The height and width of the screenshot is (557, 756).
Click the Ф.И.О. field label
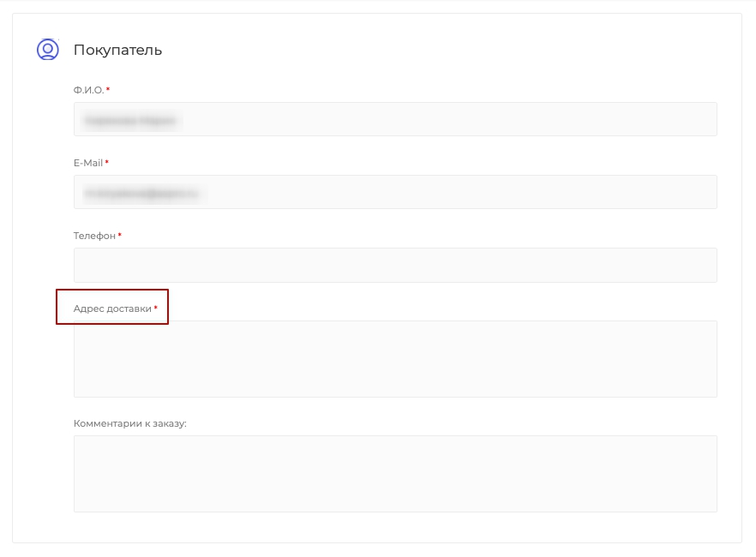coord(89,90)
